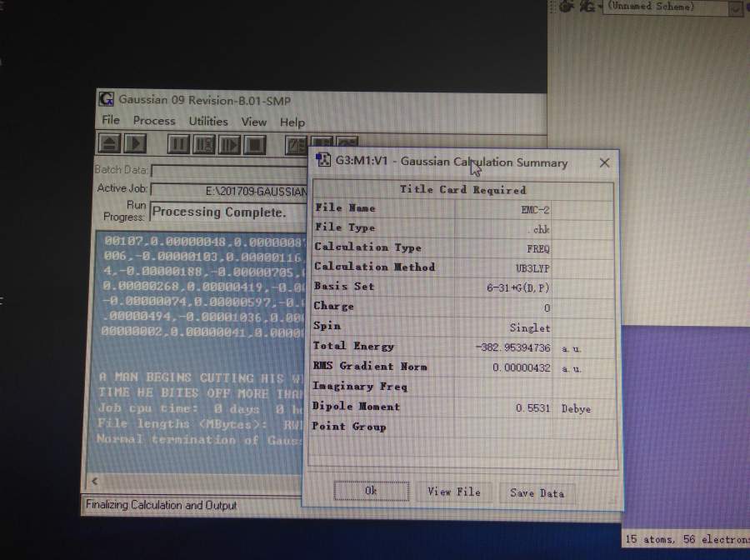Click the Kill job stop icon
The width and height of the screenshot is (750, 560).
coord(255,145)
